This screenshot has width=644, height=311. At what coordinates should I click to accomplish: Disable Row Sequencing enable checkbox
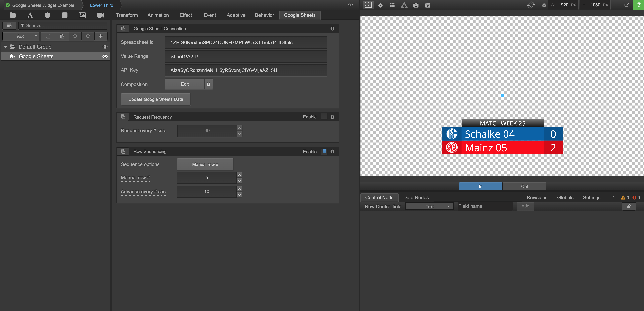click(324, 152)
